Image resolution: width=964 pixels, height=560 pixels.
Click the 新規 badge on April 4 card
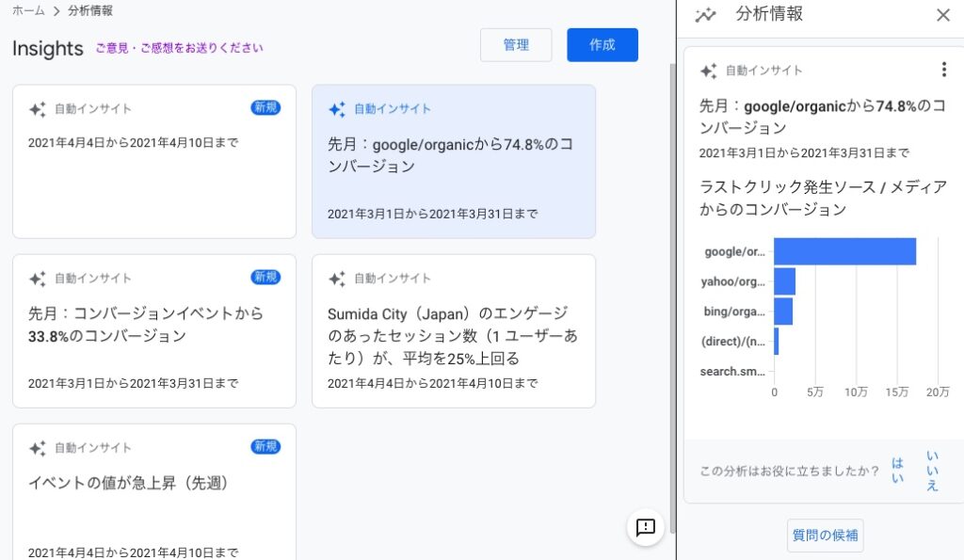(265, 107)
